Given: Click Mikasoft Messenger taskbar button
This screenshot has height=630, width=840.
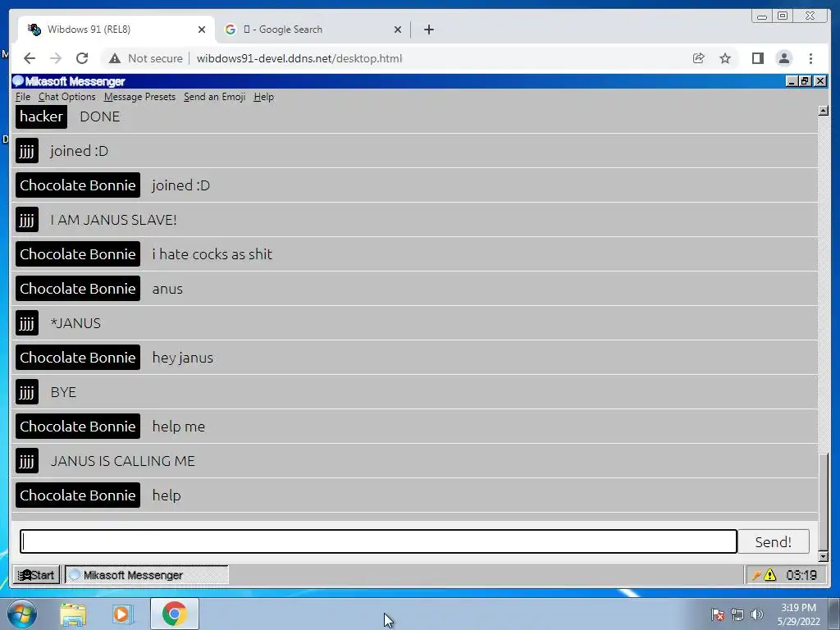Looking at the screenshot, I should (x=146, y=575).
